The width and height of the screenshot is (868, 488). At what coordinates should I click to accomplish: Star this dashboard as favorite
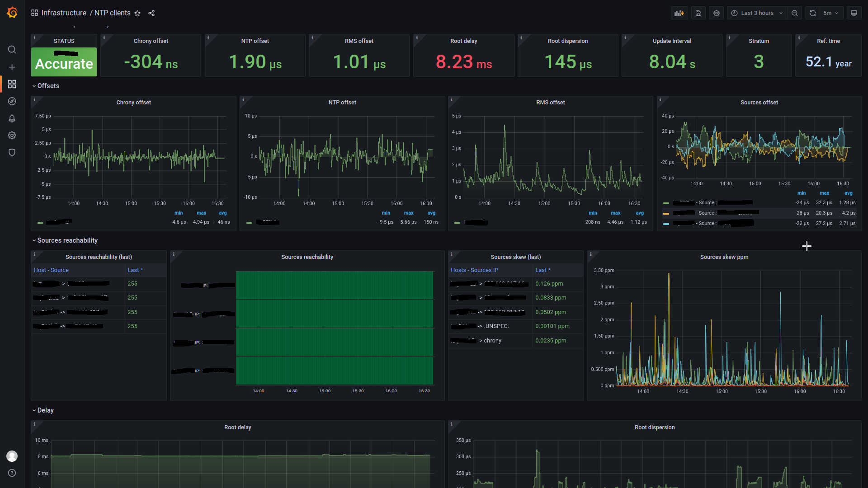point(137,13)
